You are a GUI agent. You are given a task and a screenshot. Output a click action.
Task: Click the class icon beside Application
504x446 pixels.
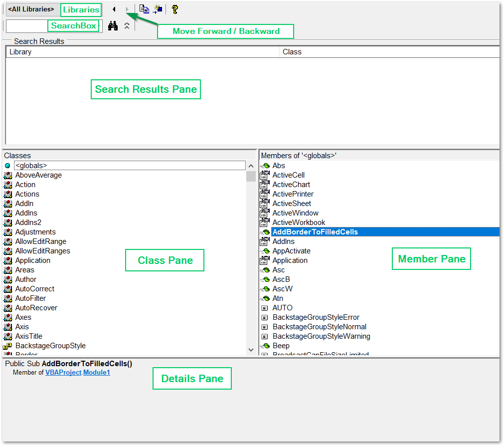coord(7,260)
